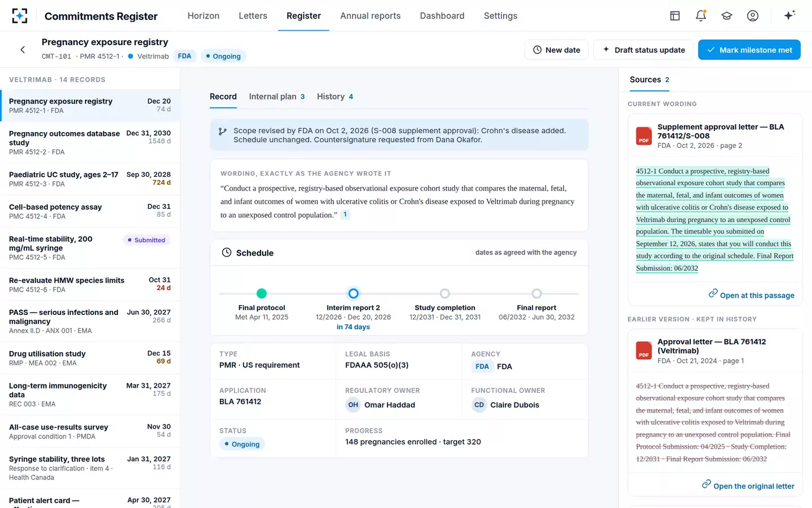
Task: Open the user profile icon
Action: point(753,16)
